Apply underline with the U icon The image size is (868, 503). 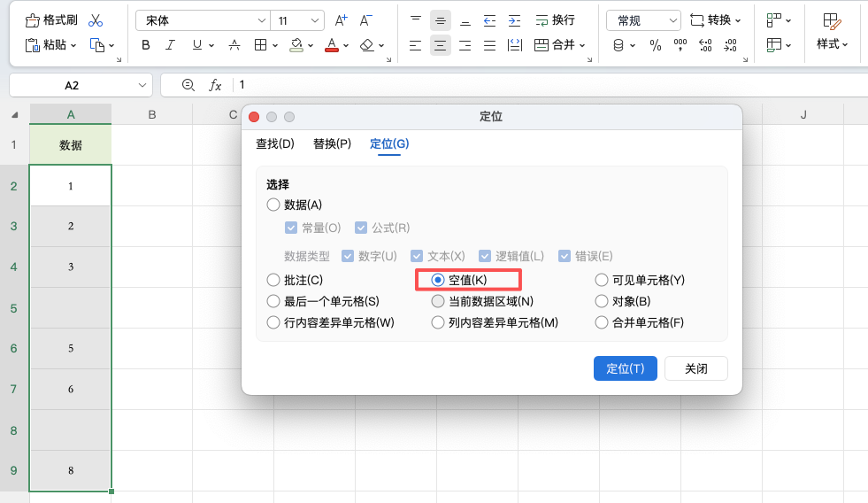coord(197,45)
